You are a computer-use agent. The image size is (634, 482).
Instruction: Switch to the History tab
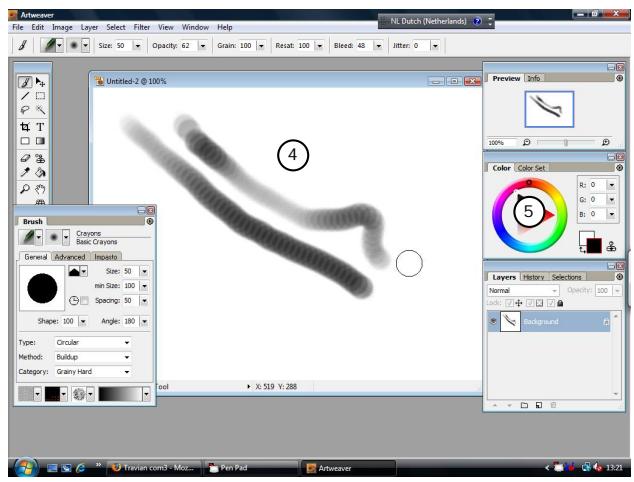[x=533, y=277]
